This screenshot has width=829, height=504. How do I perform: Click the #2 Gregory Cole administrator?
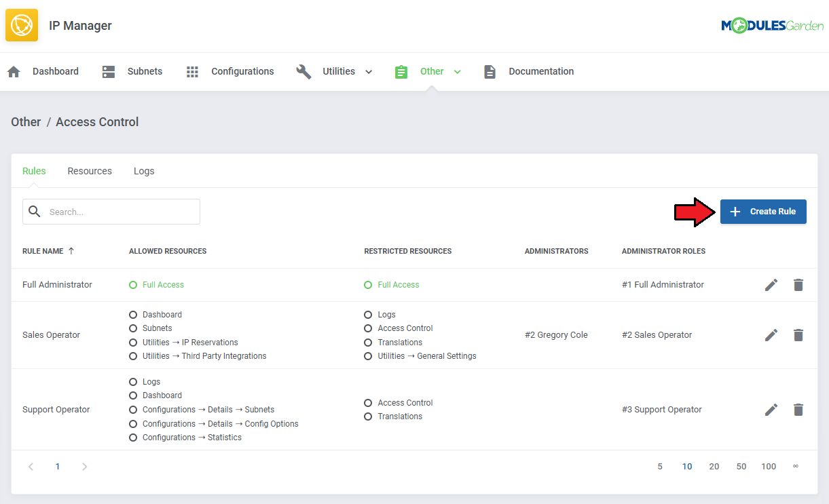(556, 335)
